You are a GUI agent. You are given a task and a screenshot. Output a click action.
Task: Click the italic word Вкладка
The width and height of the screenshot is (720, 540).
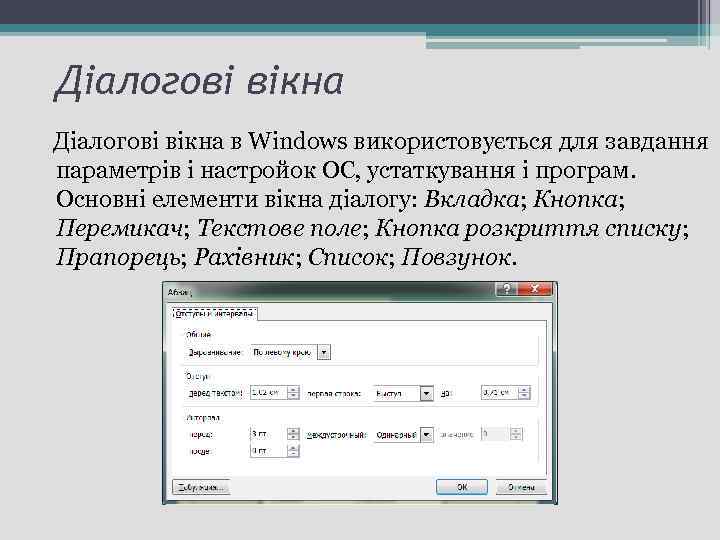coord(471,199)
